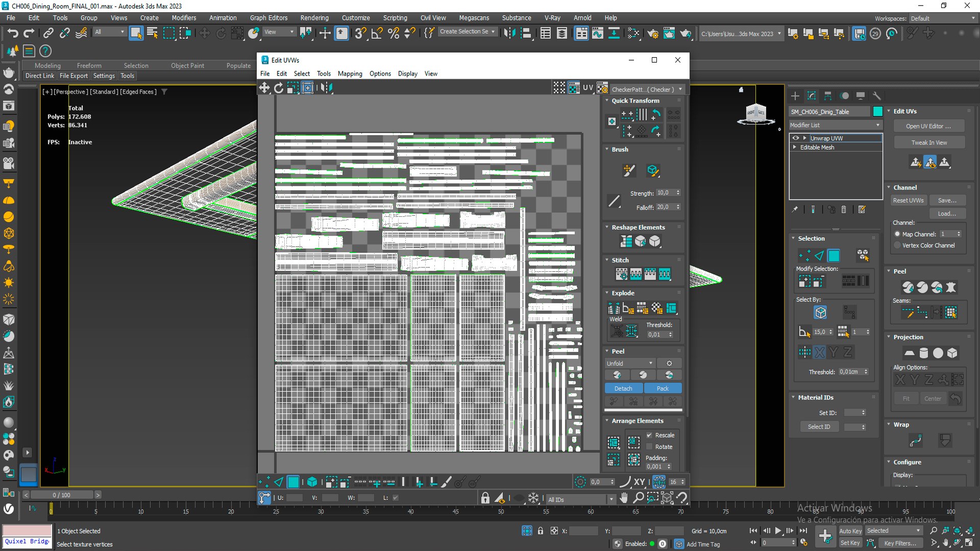Select Polygon mode in Selection rollout
Screen dimensions: 980x551
pos(834,256)
